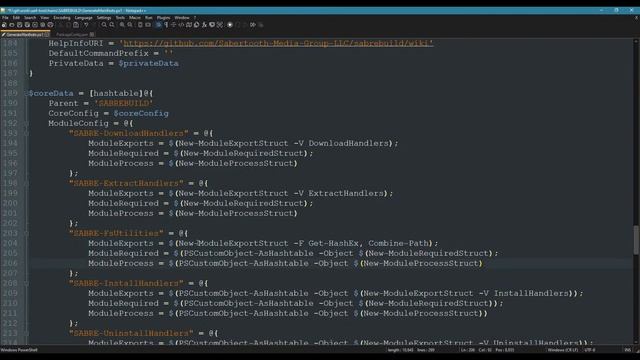Click the 'SABREBUILD' string on line 190

click(x=123, y=103)
